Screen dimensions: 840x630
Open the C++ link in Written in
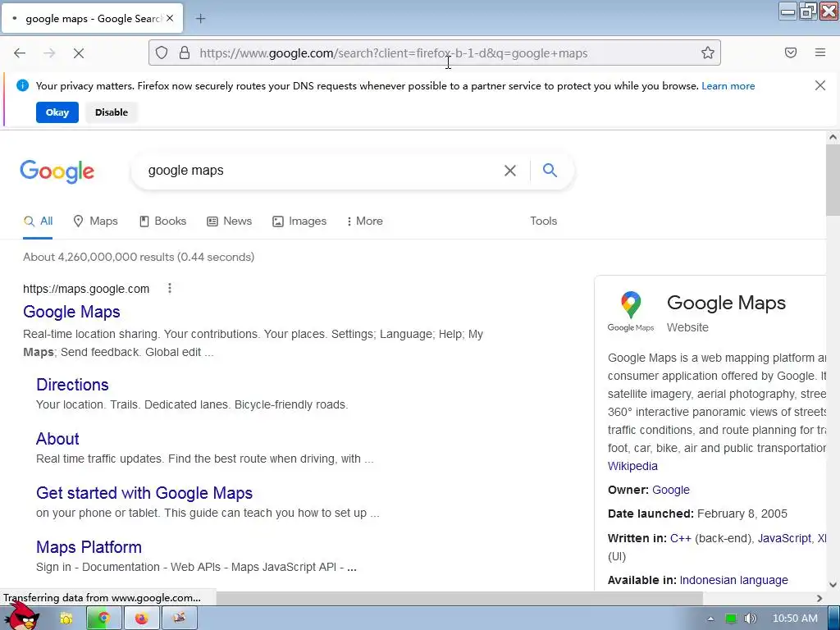click(x=680, y=538)
